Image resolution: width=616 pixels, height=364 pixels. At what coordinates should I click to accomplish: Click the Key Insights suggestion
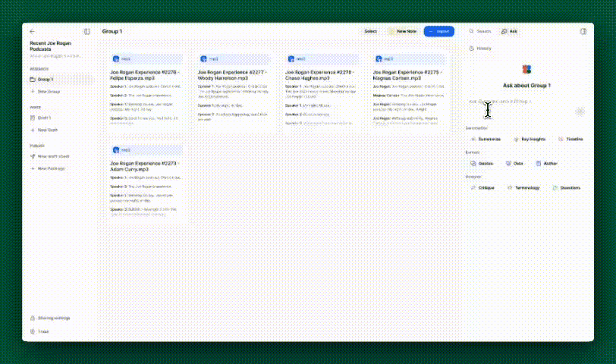[x=530, y=139]
